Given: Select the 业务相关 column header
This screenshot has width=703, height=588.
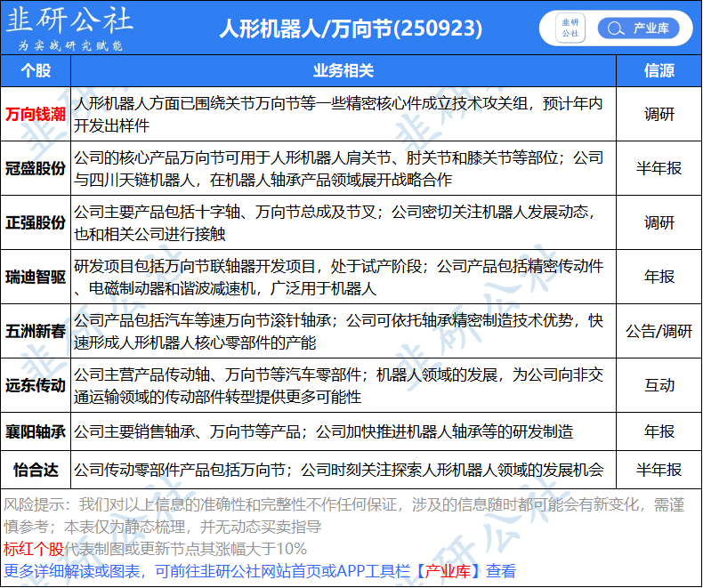Looking at the screenshot, I should tap(343, 70).
